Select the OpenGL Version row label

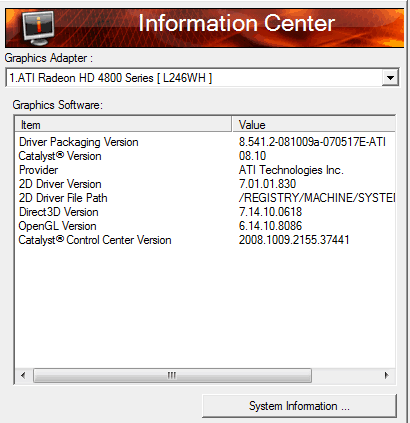[x=58, y=226]
